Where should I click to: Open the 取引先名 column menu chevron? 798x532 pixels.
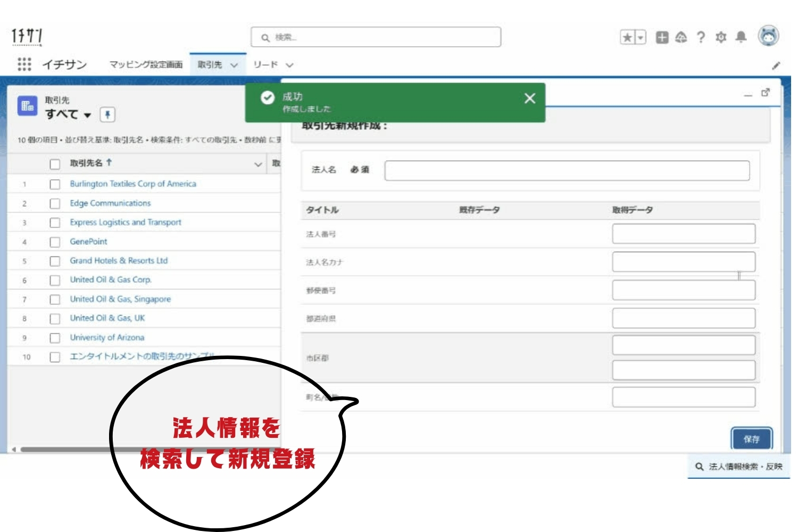point(258,164)
